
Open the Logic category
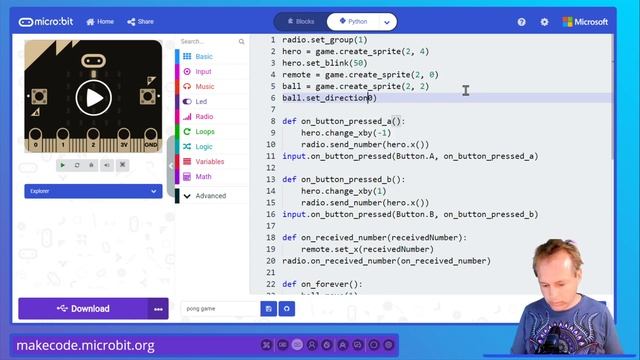[211, 147]
